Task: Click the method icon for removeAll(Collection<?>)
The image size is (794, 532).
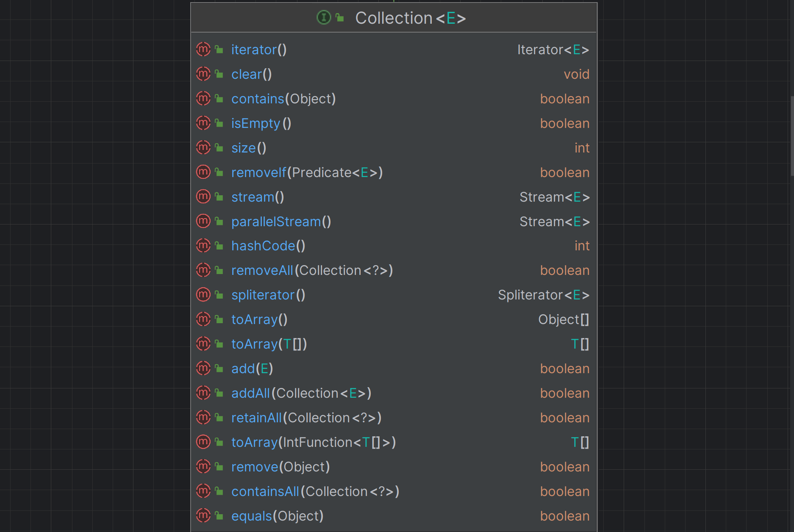Action: point(203,270)
